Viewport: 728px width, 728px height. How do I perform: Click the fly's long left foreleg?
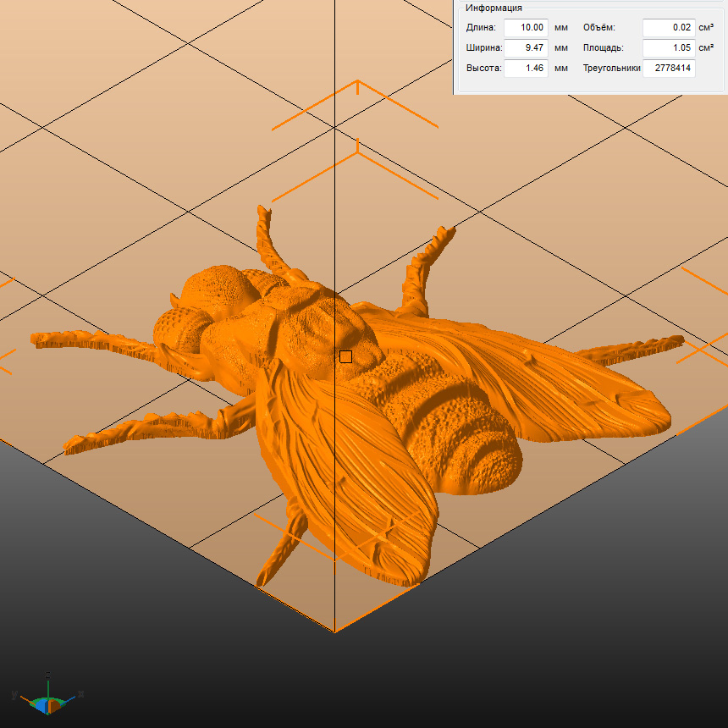point(93,340)
